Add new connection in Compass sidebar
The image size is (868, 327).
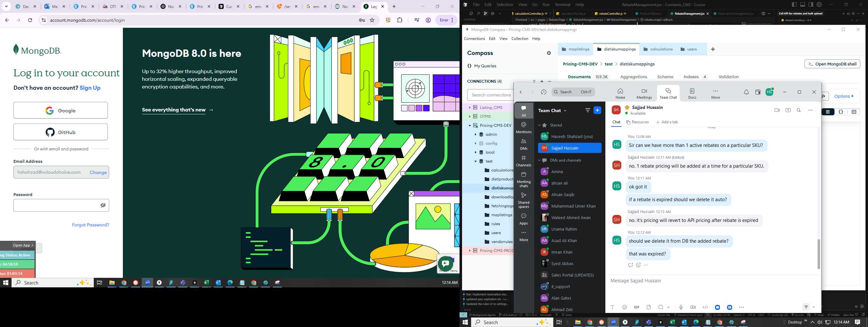coord(542,81)
